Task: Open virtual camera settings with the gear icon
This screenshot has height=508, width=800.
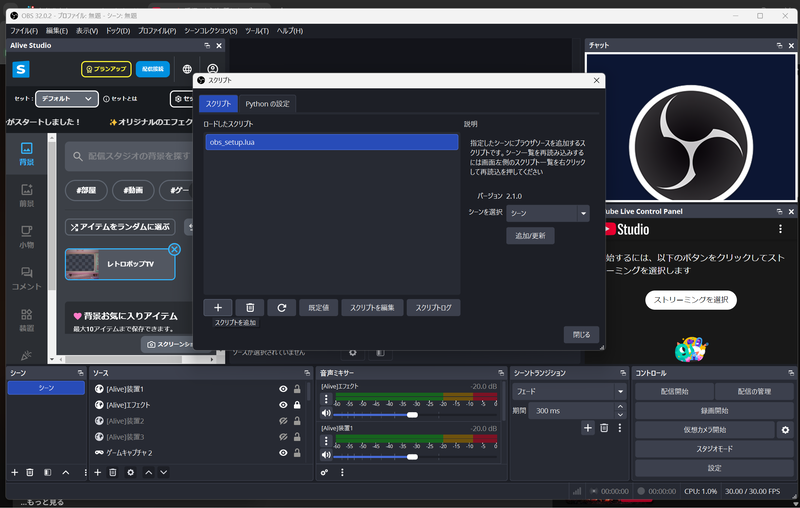Action: click(785, 430)
